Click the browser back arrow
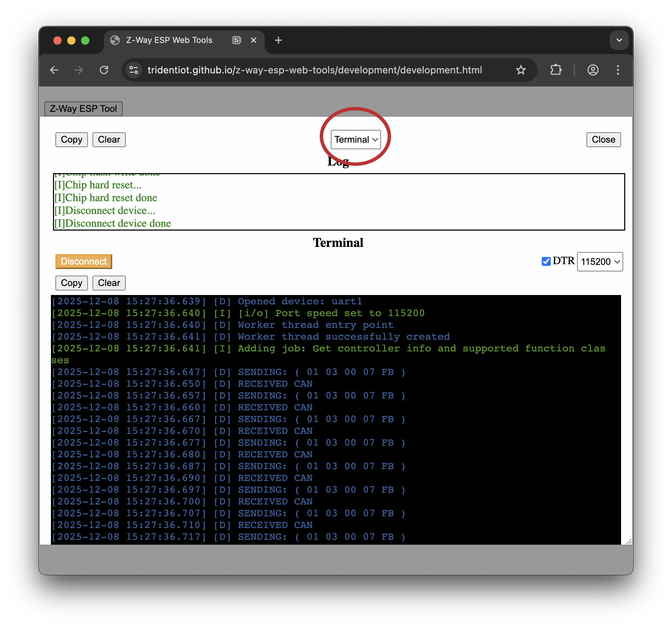672x626 pixels. (x=54, y=70)
